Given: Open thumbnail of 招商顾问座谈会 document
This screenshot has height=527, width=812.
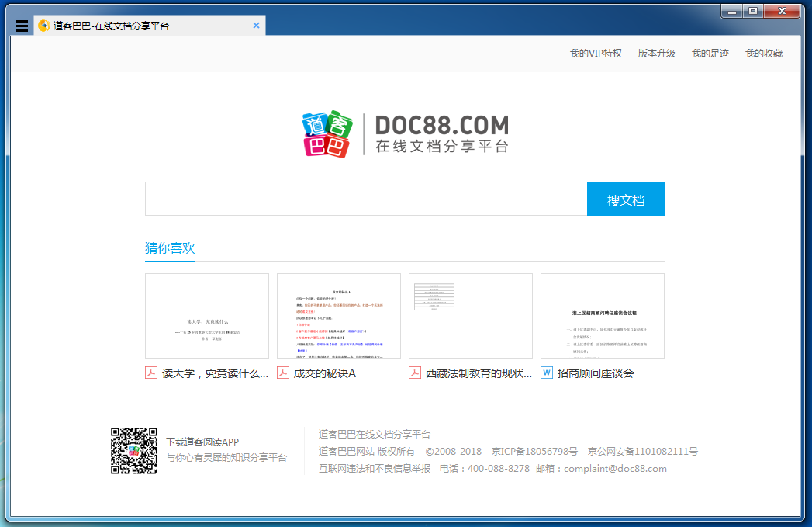Looking at the screenshot, I should pos(603,316).
